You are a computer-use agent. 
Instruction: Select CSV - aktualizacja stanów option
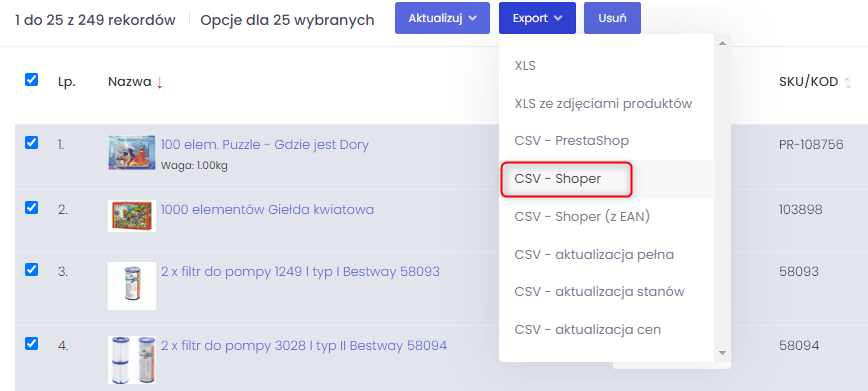point(599,292)
